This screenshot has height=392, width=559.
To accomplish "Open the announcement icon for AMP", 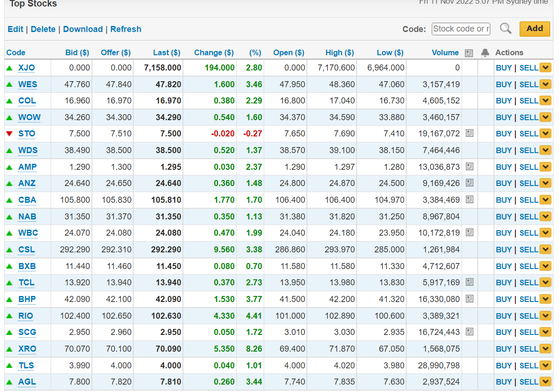I will (469, 167).
